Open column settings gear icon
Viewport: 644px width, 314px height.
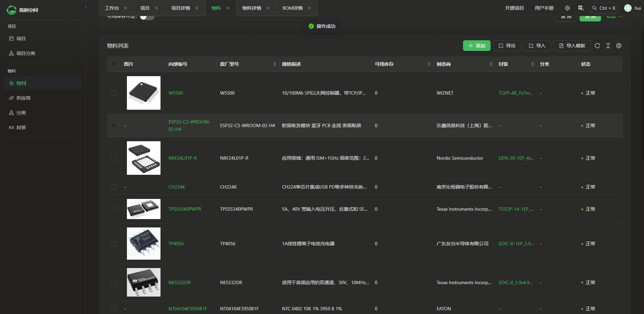(618, 46)
